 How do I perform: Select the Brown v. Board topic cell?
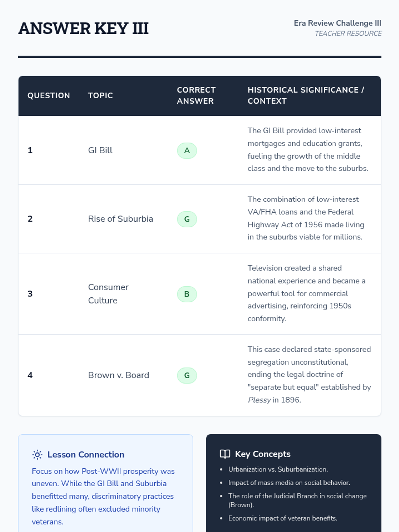coord(118,375)
